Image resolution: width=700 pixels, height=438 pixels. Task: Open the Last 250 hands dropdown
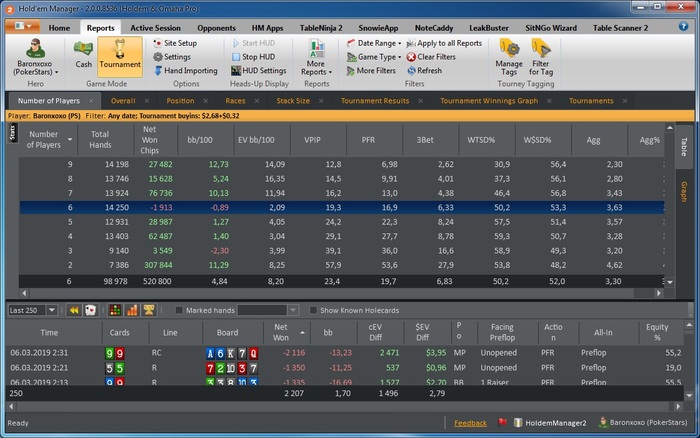point(52,310)
